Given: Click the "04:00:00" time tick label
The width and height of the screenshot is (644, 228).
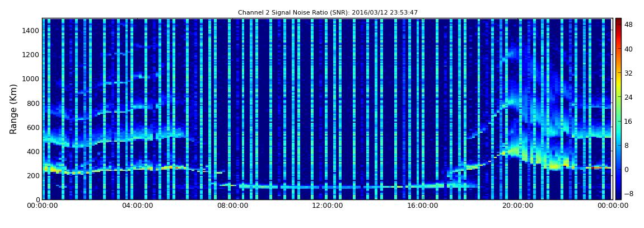Looking at the screenshot, I should 137,206.
